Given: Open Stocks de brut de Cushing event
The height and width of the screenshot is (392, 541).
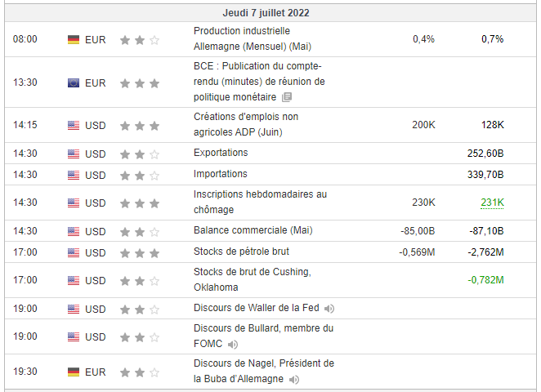Looking at the screenshot, I should click(x=252, y=279).
